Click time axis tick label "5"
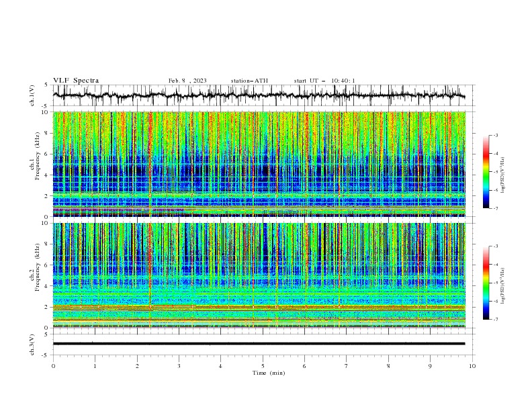532x411 pixels. [x=263, y=366]
